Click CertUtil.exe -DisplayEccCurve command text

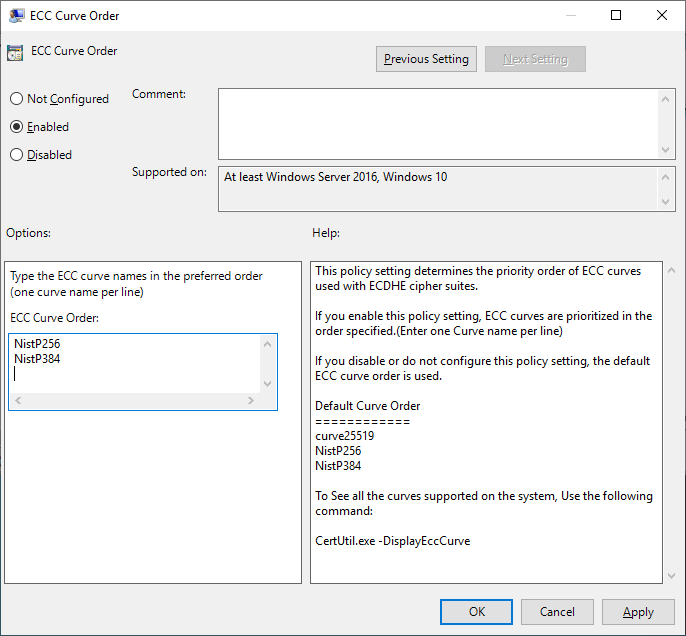[x=392, y=541]
